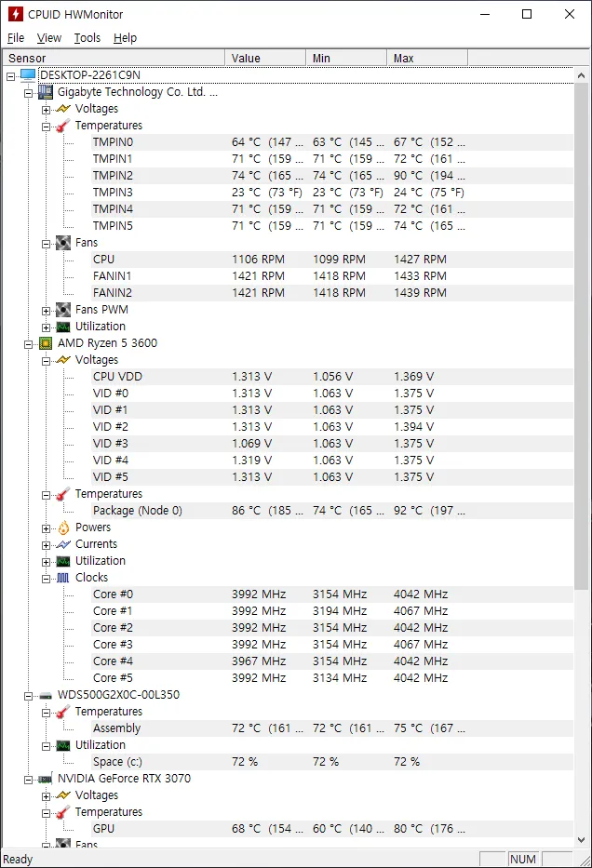592x868 pixels.
Task: Click the Ryzen Utilization graph icon
Action: (63, 561)
